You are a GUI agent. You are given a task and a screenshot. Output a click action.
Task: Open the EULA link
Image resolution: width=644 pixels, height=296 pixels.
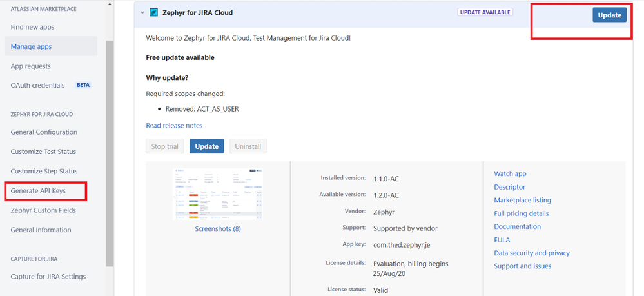click(x=502, y=240)
